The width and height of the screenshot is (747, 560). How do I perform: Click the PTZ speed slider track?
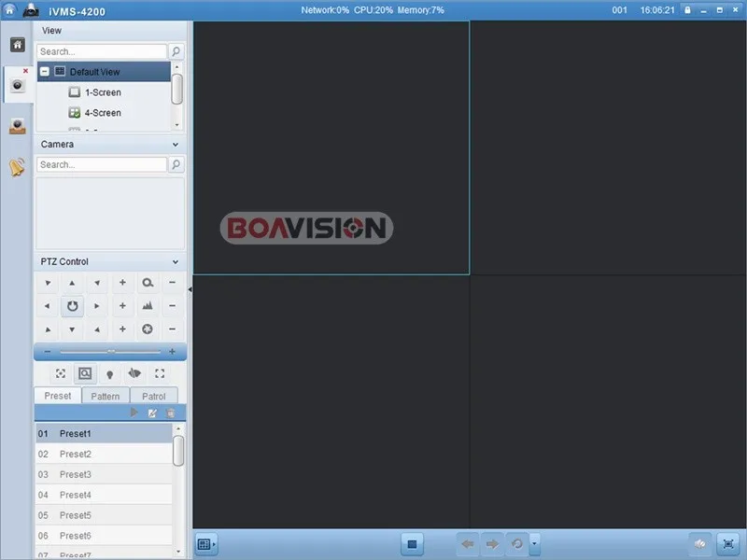[x=110, y=352]
